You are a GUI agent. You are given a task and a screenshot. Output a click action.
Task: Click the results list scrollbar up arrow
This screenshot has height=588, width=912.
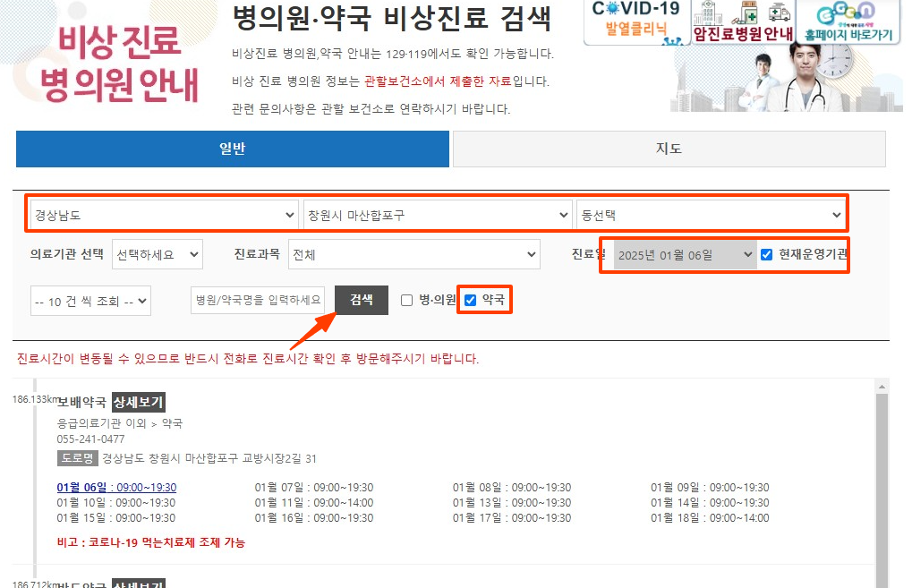(882, 387)
